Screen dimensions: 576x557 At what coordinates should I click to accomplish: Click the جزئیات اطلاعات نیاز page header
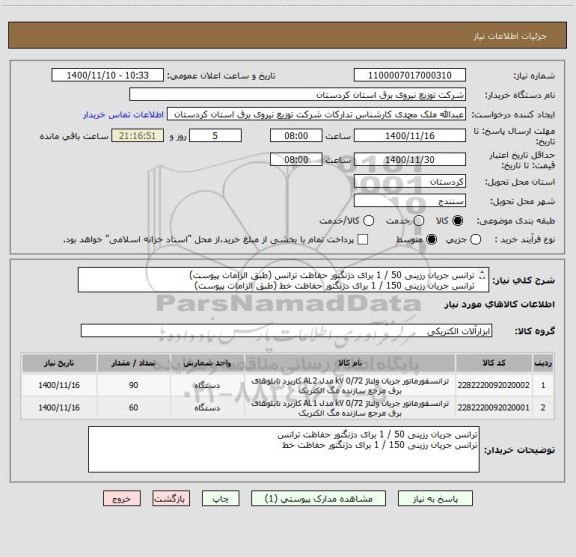(510, 36)
